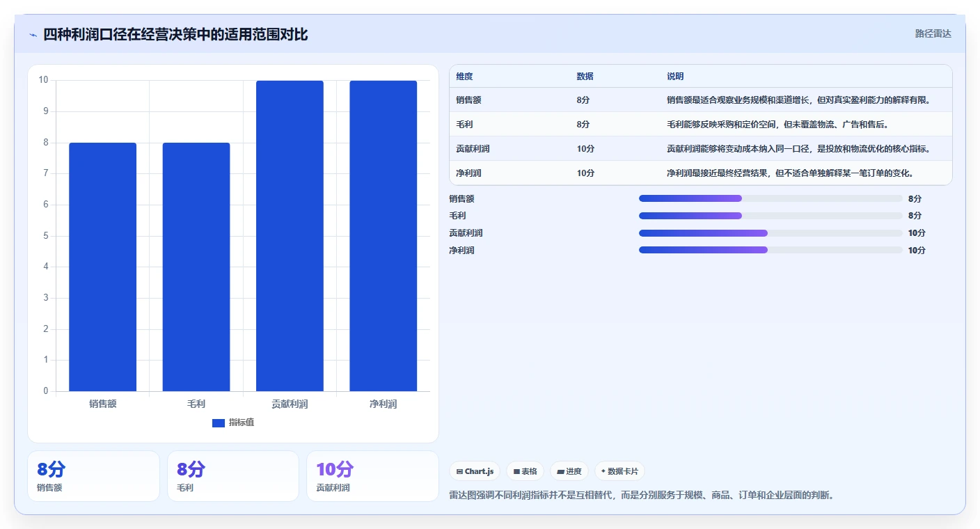The width and height of the screenshot is (980, 529).
Task: Click description starting 净利润最接近最终经营结果
Action: [x=790, y=173]
